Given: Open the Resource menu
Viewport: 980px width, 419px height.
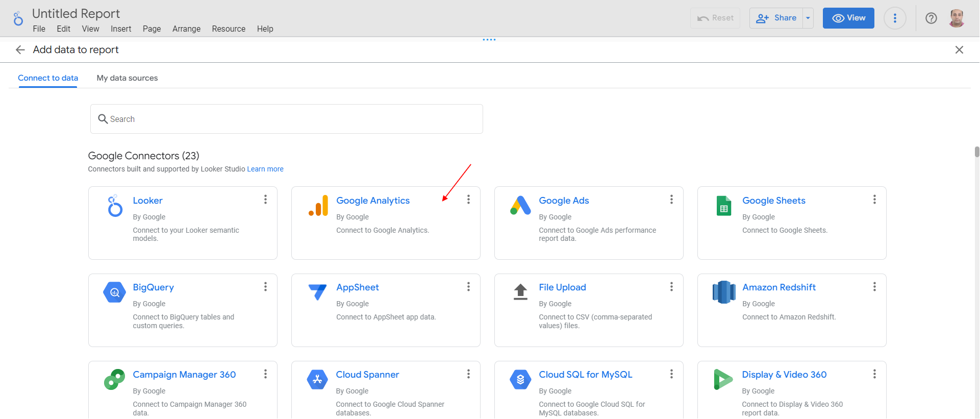Looking at the screenshot, I should click(x=229, y=29).
